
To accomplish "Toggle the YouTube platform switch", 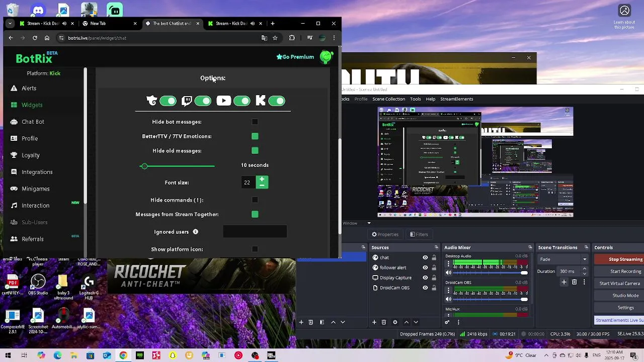I will pyautogui.click(x=242, y=101).
